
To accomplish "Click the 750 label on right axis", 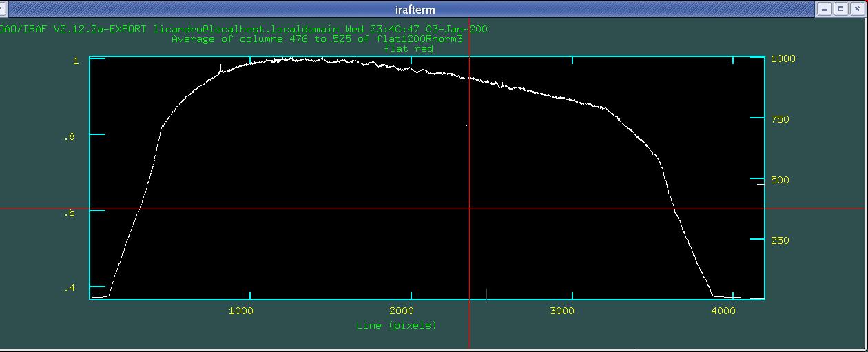I will pyautogui.click(x=780, y=119).
